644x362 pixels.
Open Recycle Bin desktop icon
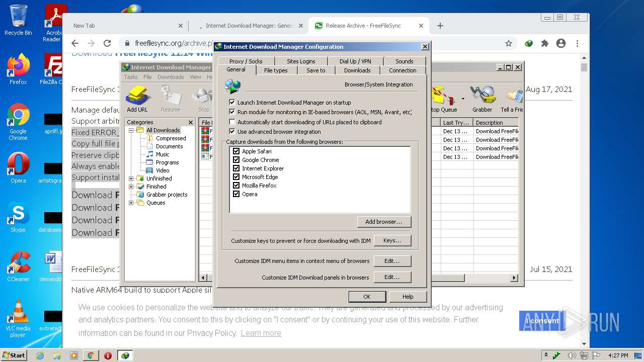pos(18,20)
